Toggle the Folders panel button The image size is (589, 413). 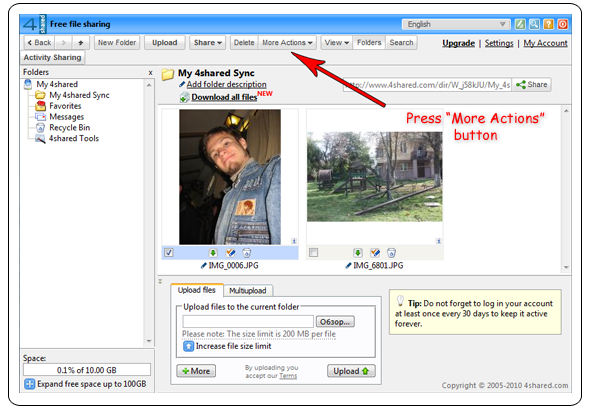[x=369, y=42]
